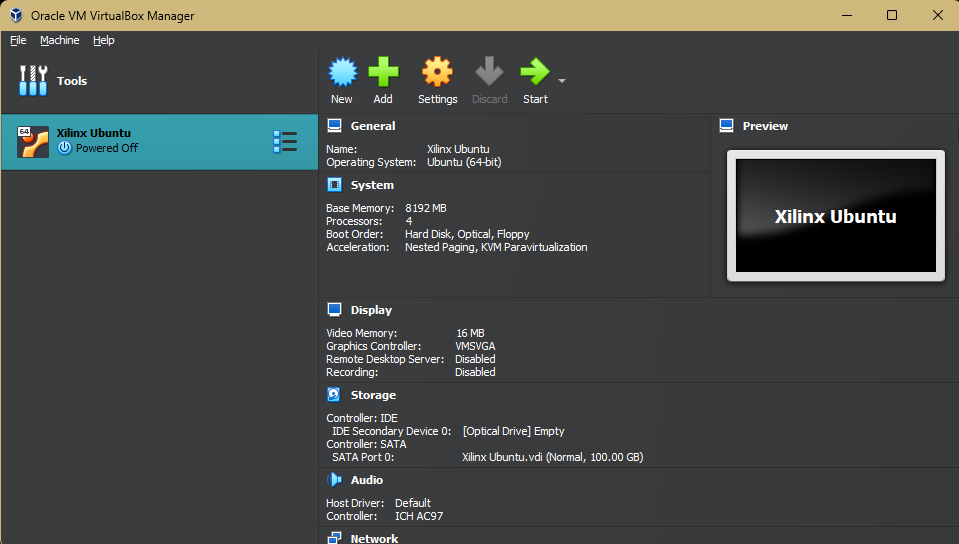
Task: Click the Xilinx Ubuntu preview thumbnail
Action: pyautogui.click(x=835, y=215)
